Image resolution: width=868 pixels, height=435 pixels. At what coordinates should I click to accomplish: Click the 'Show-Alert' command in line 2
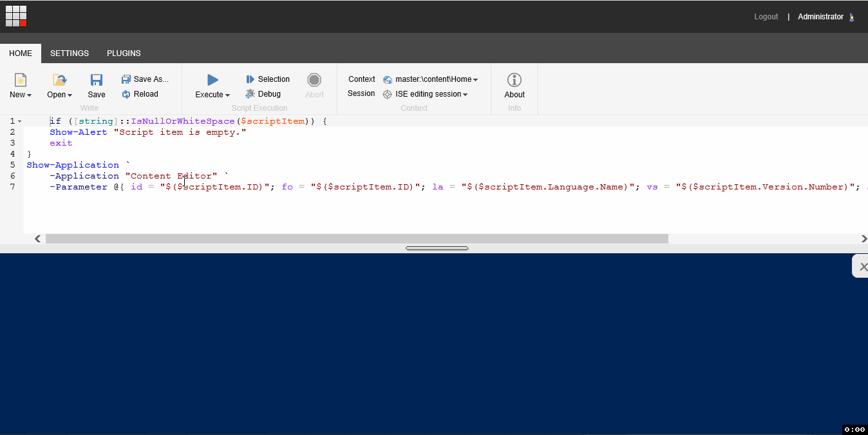click(x=79, y=132)
